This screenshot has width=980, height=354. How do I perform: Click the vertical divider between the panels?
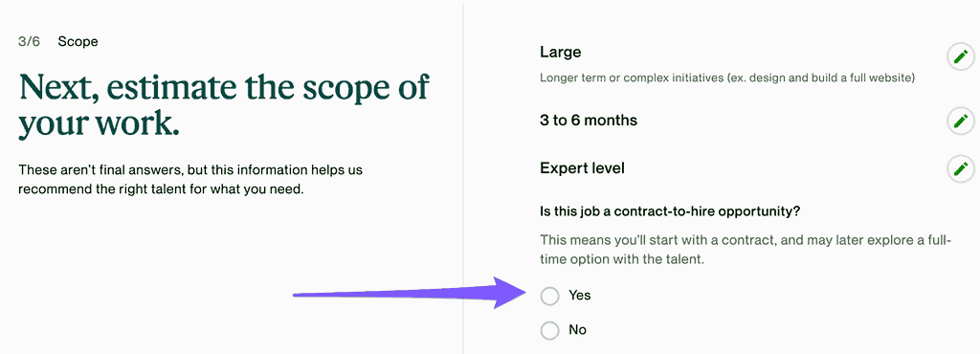point(463,177)
